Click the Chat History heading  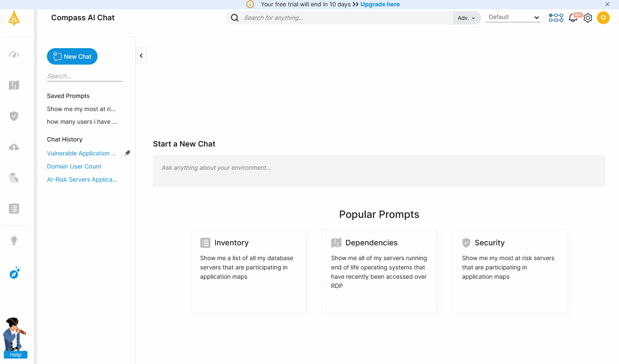tap(65, 139)
